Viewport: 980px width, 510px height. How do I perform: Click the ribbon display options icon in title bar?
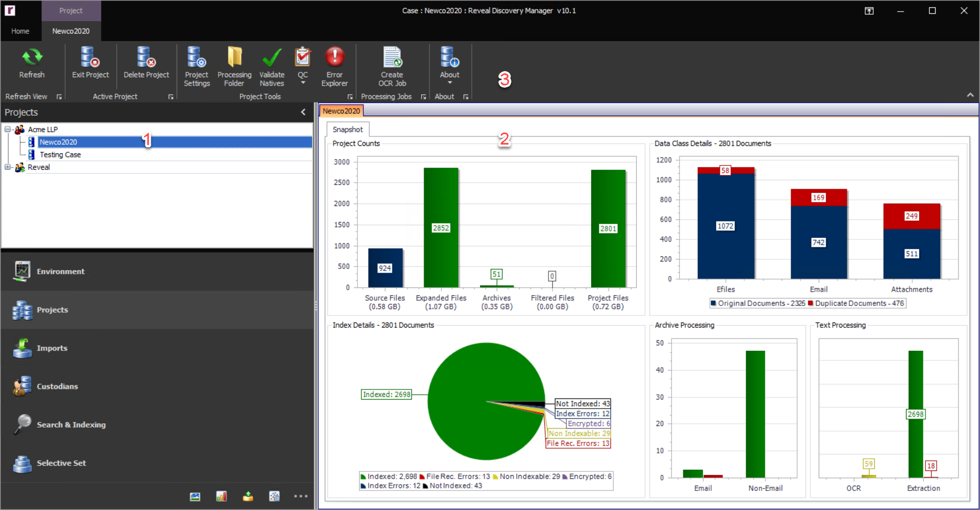click(x=869, y=11)
